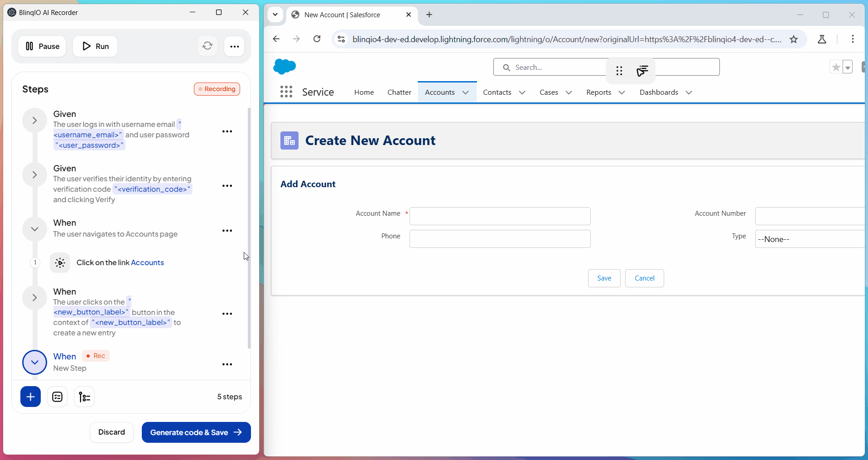Click the refresh sync icon in recorder

point(207,46)
